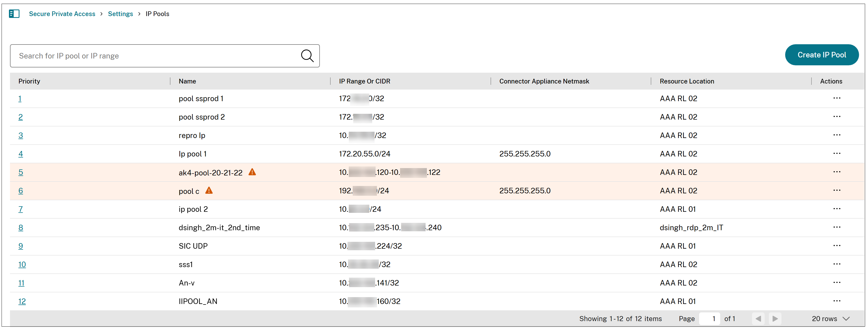Click priority link 5
Image resolution: width=868 pixels, height=329 pixels.
[21, 173]
